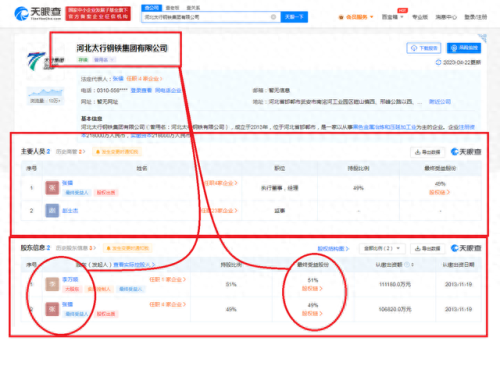The image size is (500, 366).
Task: Expand the 曾用名 former-name tag
Action: pos(104,60)
